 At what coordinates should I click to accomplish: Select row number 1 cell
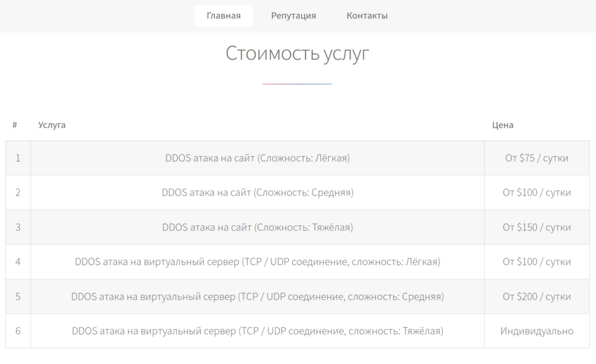pos(18,158)
